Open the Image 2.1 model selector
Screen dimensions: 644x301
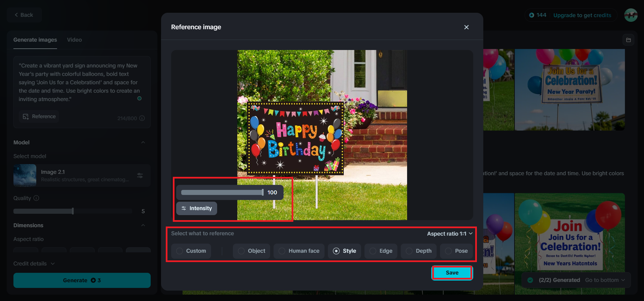(x=82, y=175)
